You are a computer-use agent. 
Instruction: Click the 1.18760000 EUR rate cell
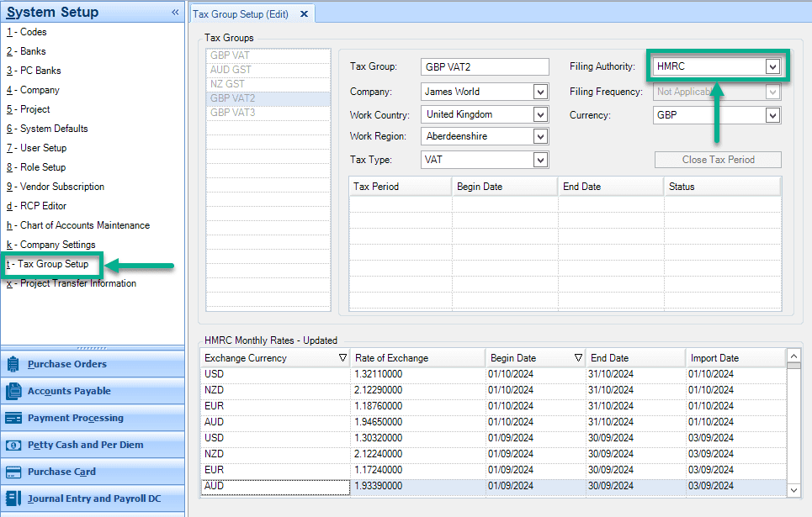[418, 406]
